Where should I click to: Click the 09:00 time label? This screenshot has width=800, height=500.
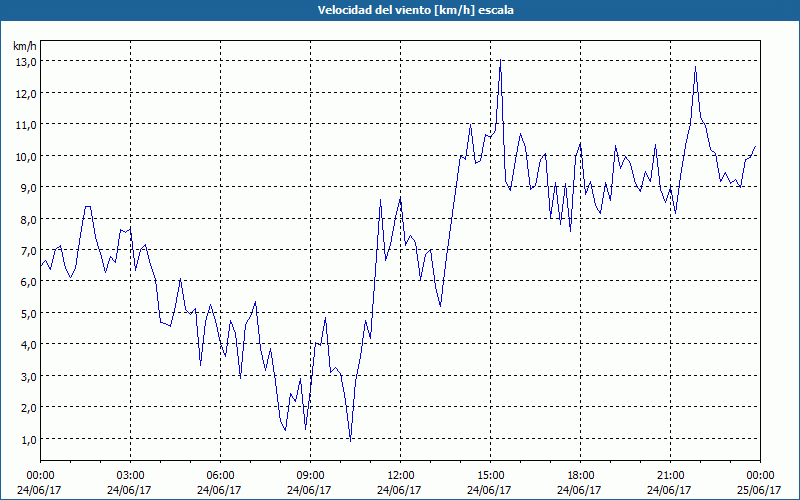(310, 476)
